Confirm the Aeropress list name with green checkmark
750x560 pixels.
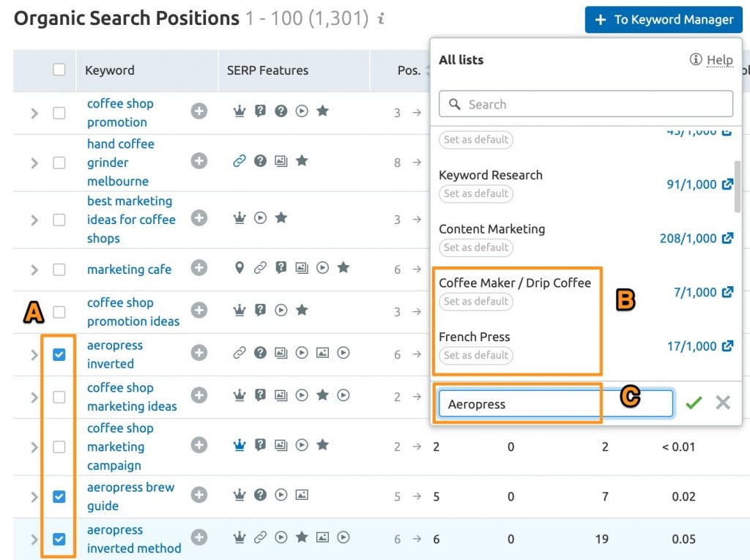pyautogui.click(x=694, y=403)
